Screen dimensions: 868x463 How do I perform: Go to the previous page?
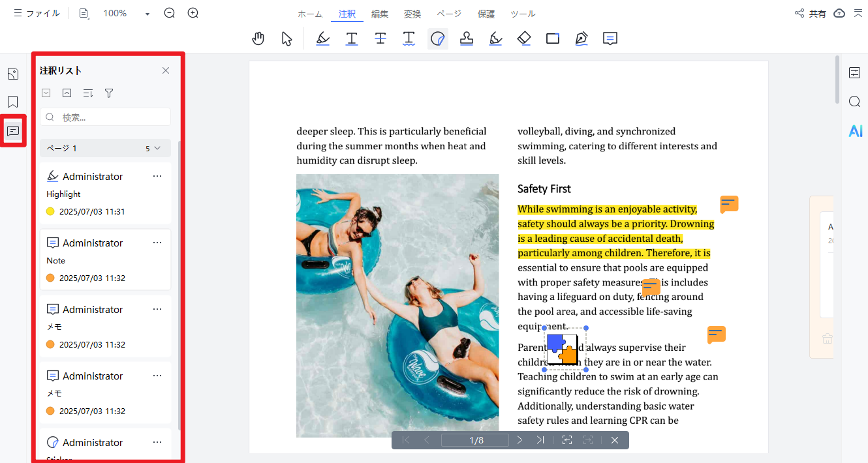[x=427, y=440]
